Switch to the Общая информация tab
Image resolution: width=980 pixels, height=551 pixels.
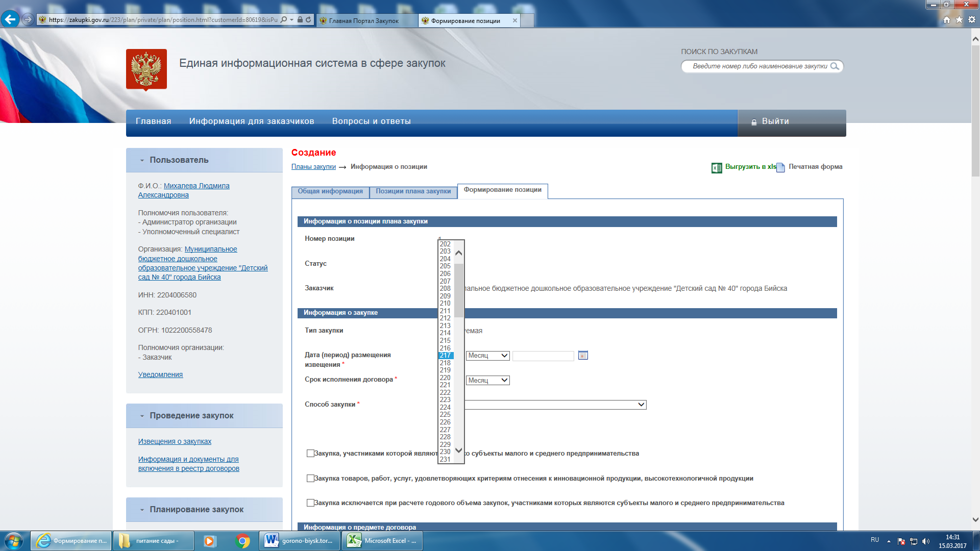[x=330, y=191]
